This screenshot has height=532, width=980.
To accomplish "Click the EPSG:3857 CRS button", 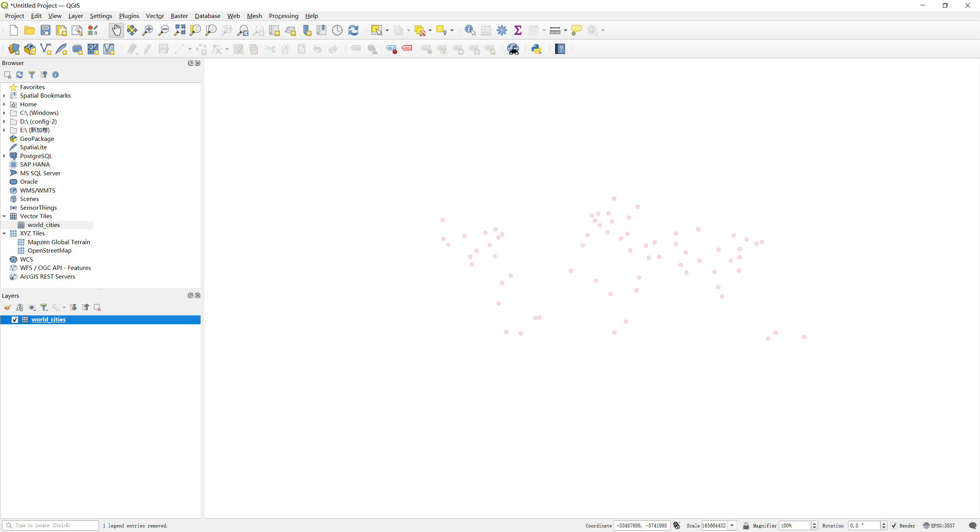I will coord(939,525).
